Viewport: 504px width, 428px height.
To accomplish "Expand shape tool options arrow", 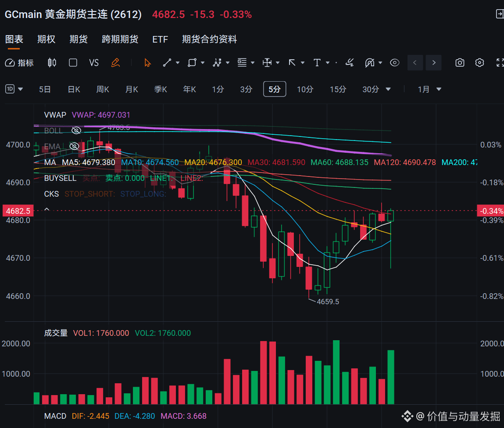I will pos(203,63).
